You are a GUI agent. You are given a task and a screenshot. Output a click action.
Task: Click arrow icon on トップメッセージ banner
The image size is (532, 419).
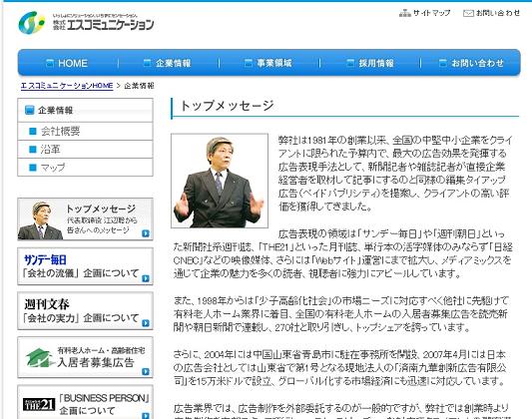(146, 233)
